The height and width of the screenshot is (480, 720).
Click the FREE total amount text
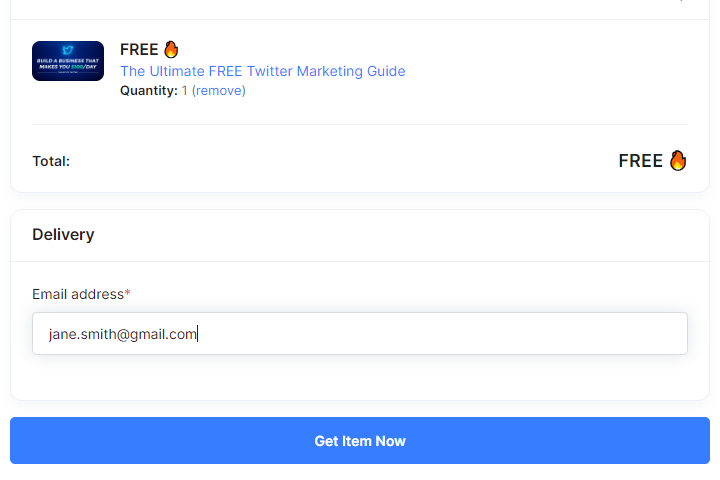[x=641, y=161]
